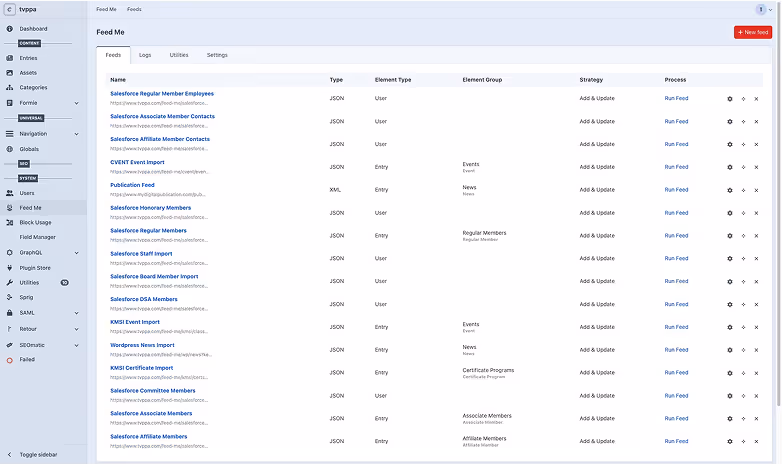Delete the CVENT Event Import feed
This screenshot has width=782, height=465.
756,167
